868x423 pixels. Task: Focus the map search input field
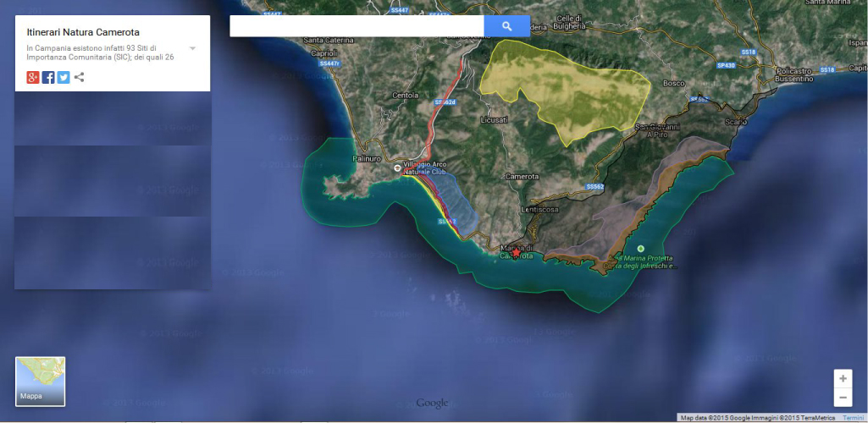click(357, 26)
